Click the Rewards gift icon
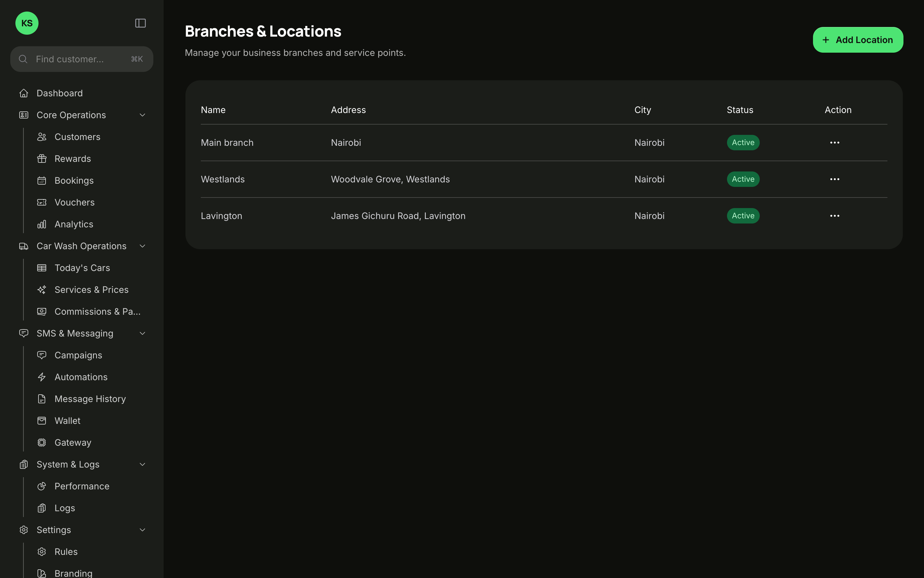The height and width of the screenshot is (578, 924). 42,159
